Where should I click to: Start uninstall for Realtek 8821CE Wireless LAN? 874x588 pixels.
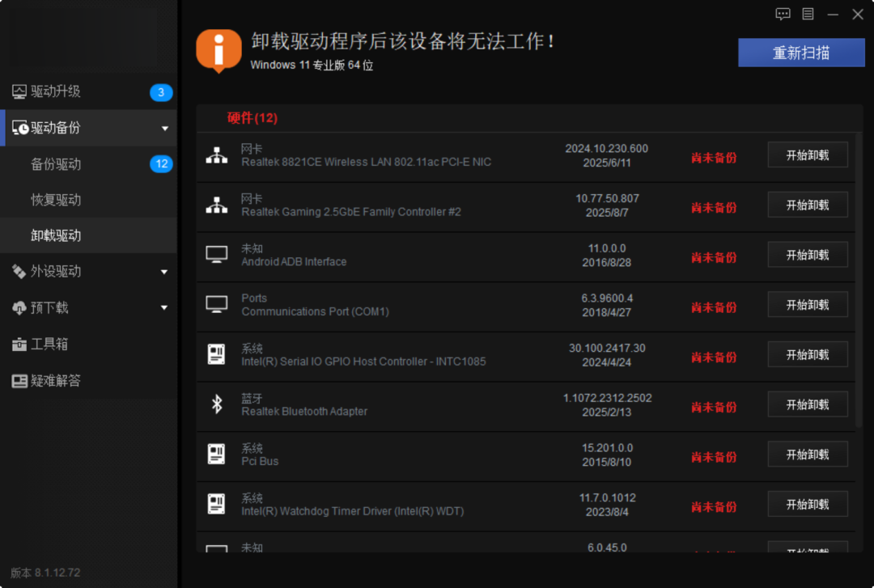(x=808, y=155)
